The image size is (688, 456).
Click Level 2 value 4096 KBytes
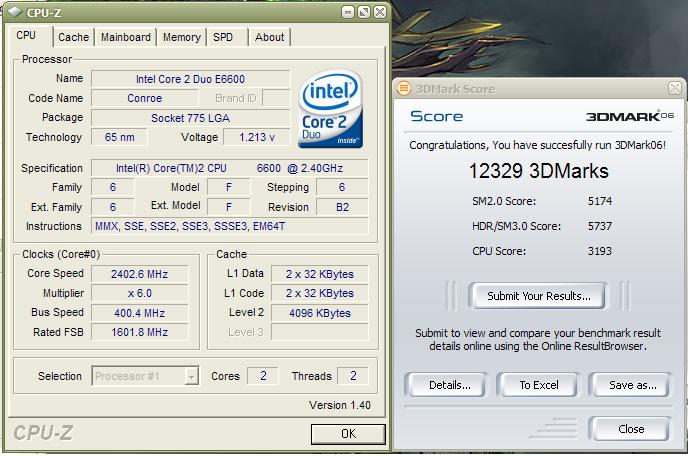319,313
